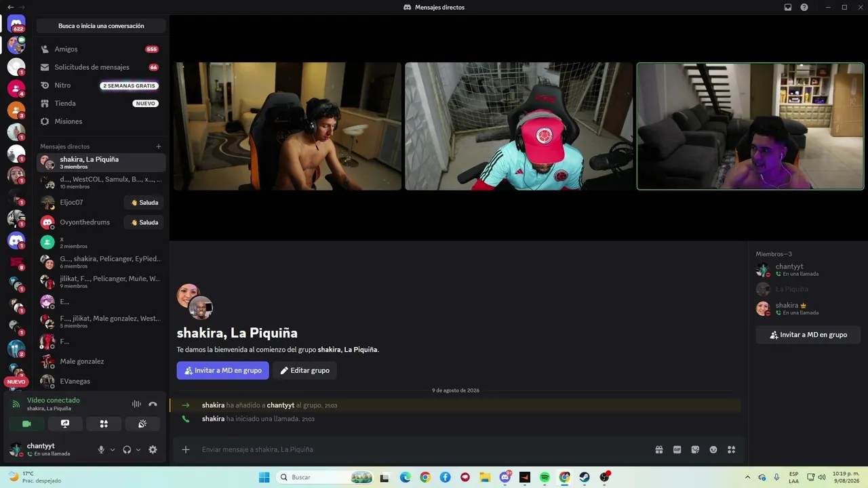Image resolution: width=868 pixels, height=488 pixels.
Task: Click Invitar a MD en grupo in members panel
Action: 808,335
